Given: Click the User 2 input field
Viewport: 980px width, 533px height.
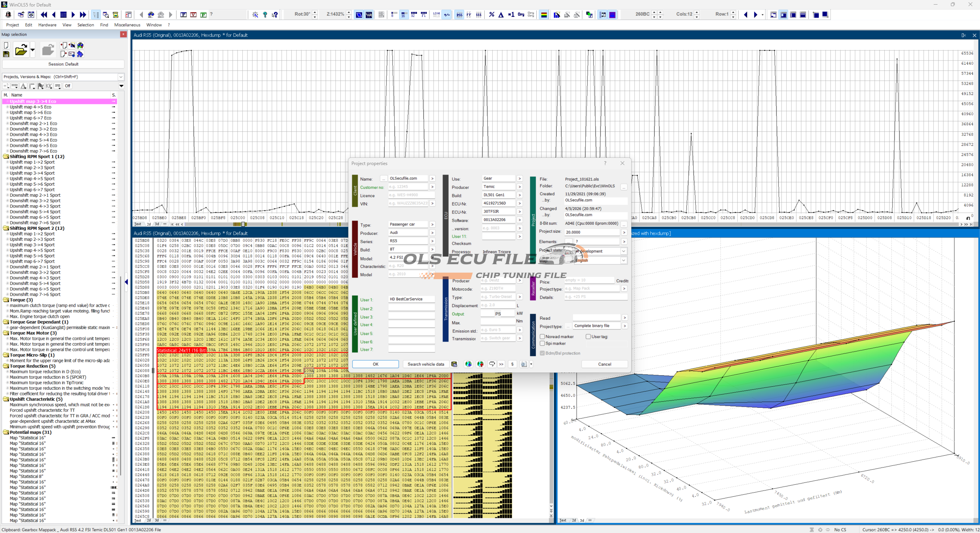Looking at the screenshot, I should [x=411, y=308].
